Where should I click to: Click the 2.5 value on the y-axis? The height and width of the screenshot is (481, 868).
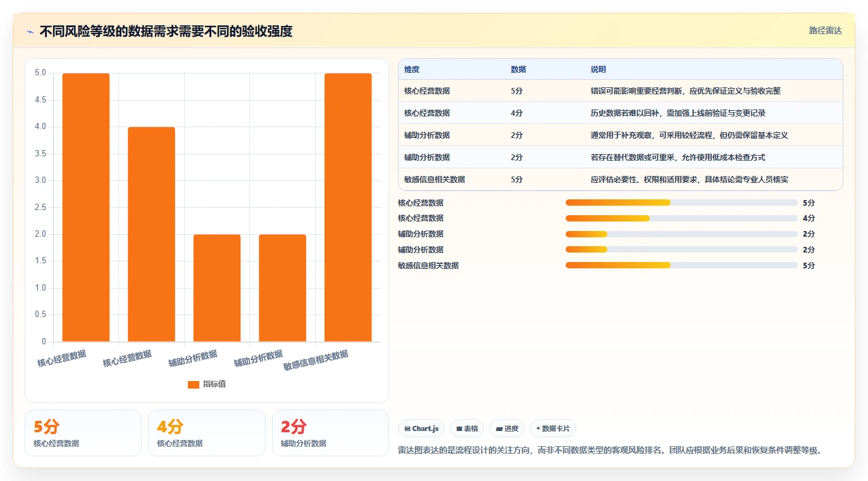tap(40, 207)
